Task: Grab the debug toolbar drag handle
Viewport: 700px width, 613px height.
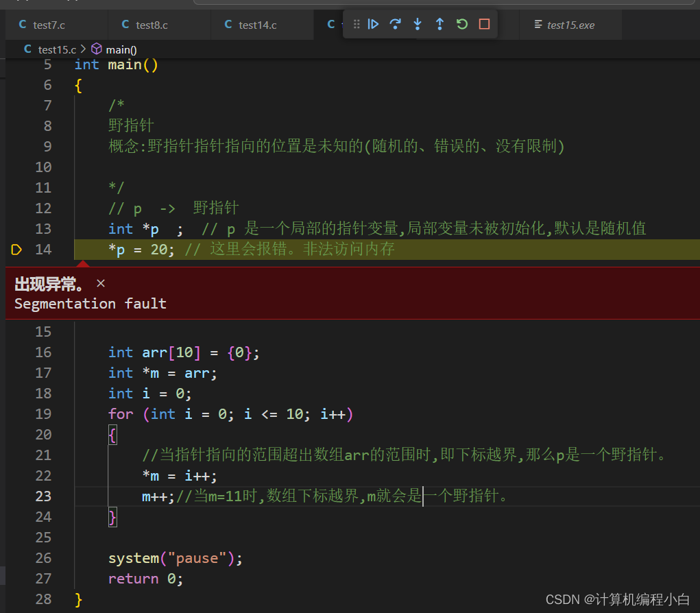Action: (357, 24)
